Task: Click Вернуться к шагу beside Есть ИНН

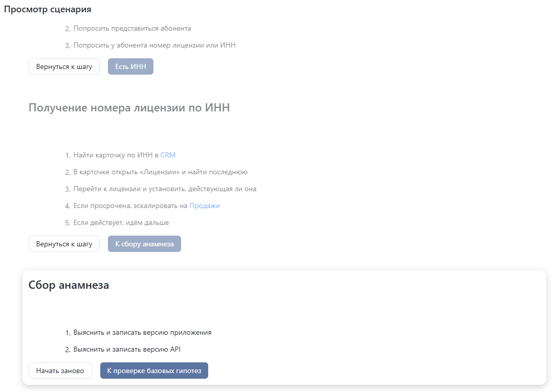Action: [x=64, y=66]
